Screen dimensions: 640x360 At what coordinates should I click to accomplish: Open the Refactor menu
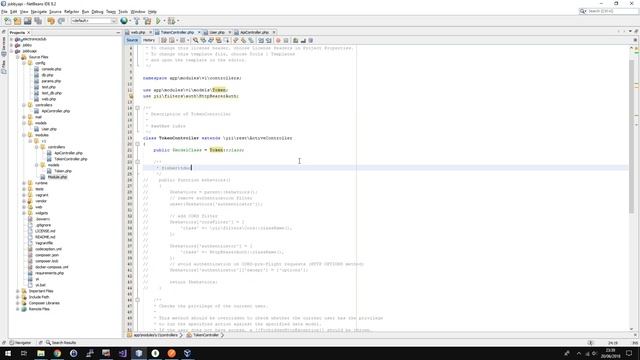pyautogui.click(x=71, y=12)
